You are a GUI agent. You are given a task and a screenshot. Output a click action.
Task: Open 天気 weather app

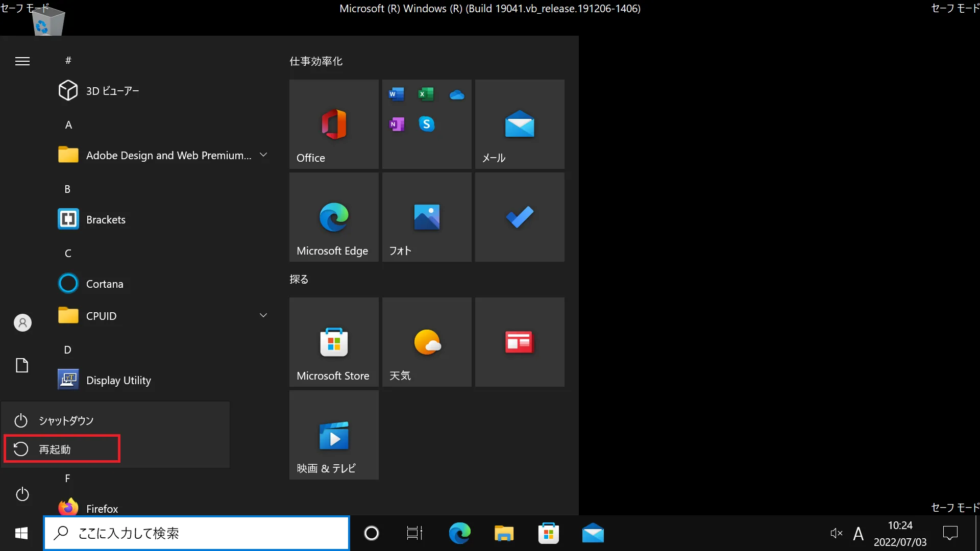[x=427, y=342]
